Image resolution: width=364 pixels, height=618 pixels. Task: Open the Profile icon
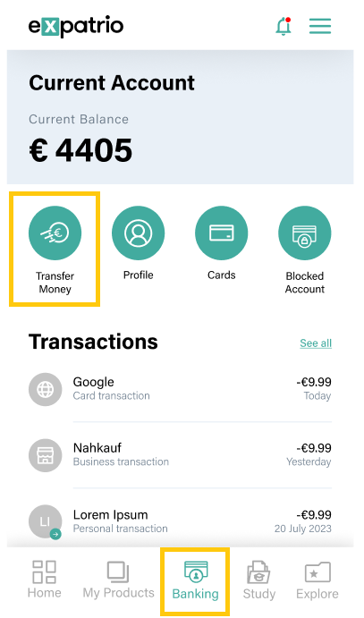(x=139, y=233)
